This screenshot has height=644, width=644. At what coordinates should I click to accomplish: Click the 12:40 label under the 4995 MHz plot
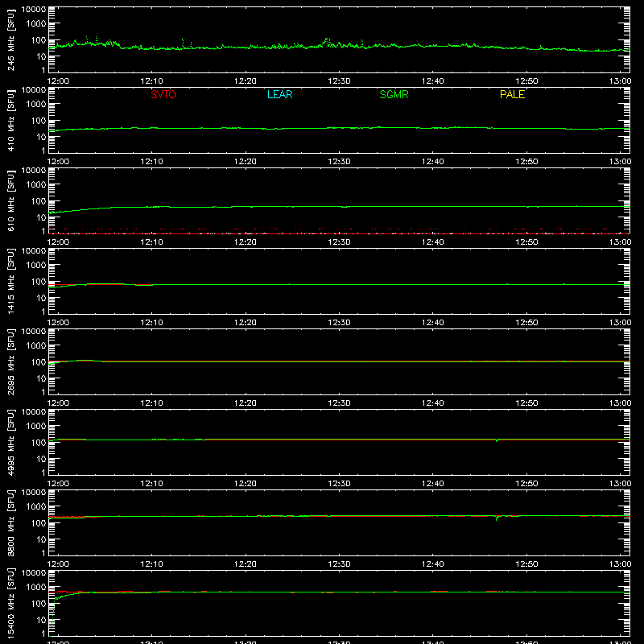coord(433,484)
